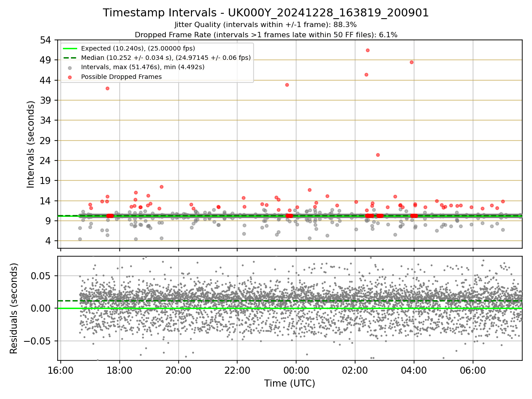Click the y-axis tick label '24'

[x=45, y=160]
